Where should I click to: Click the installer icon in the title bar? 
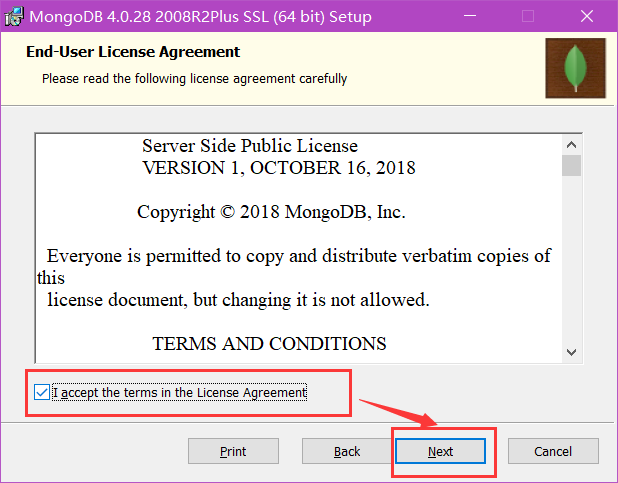[14, 17]
